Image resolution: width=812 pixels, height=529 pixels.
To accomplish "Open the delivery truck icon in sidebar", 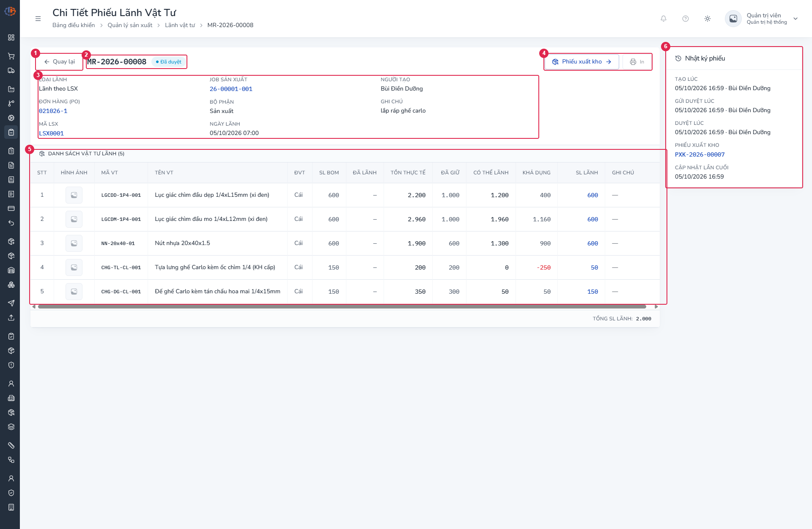I will pyautogui.click(x=11, y=71).
